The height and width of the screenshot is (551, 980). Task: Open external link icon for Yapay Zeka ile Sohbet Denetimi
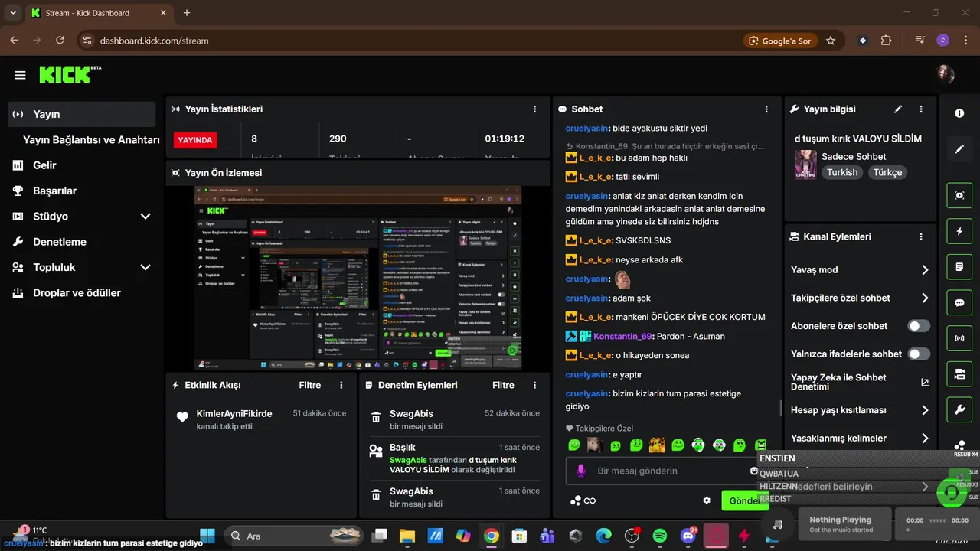pos(925,382)
